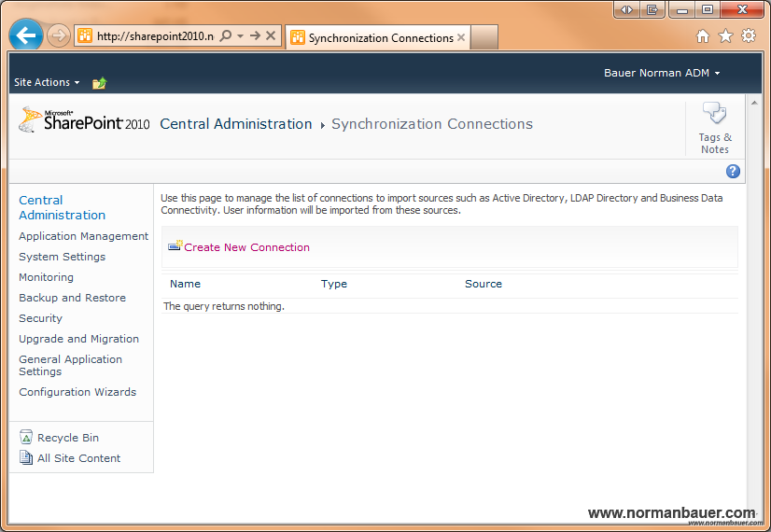Viewport: 771px width, 532px height.
Task: Close the browser window
Action: (742, 10)
